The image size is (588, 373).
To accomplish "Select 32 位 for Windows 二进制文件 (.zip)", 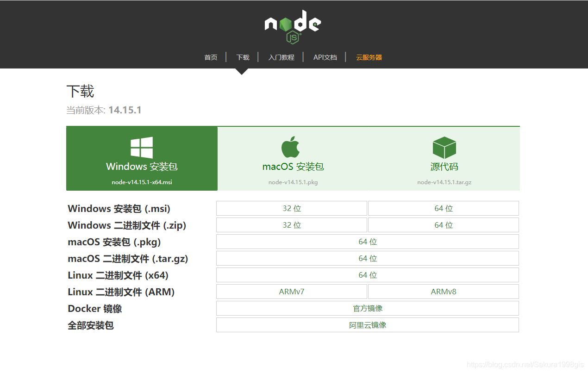I will click(292, 225).
